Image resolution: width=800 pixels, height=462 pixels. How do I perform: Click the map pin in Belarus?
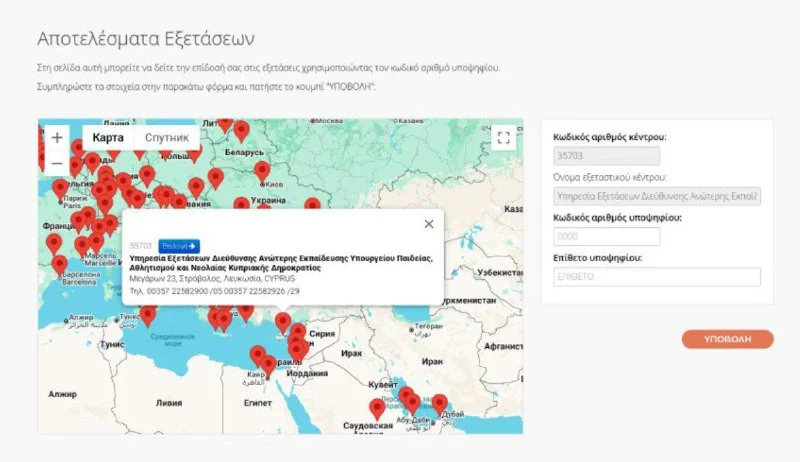click(x=241, y=130)
